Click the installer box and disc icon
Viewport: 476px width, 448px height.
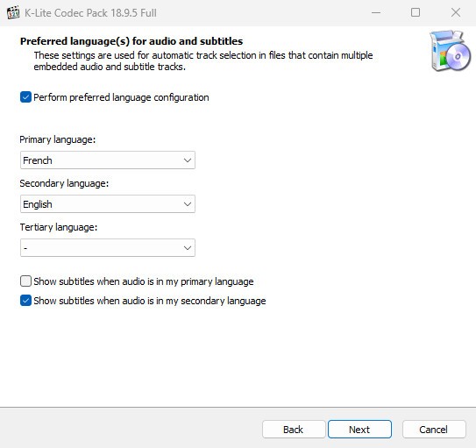tap(450, 51)
